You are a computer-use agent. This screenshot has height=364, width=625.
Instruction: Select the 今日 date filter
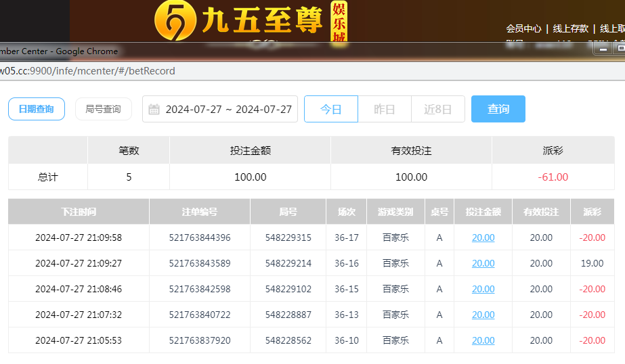(330, 109)
